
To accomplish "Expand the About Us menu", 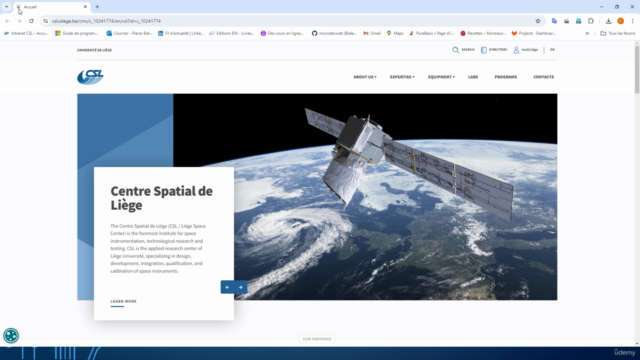I will pyautogui.click(x=365, y=77).
